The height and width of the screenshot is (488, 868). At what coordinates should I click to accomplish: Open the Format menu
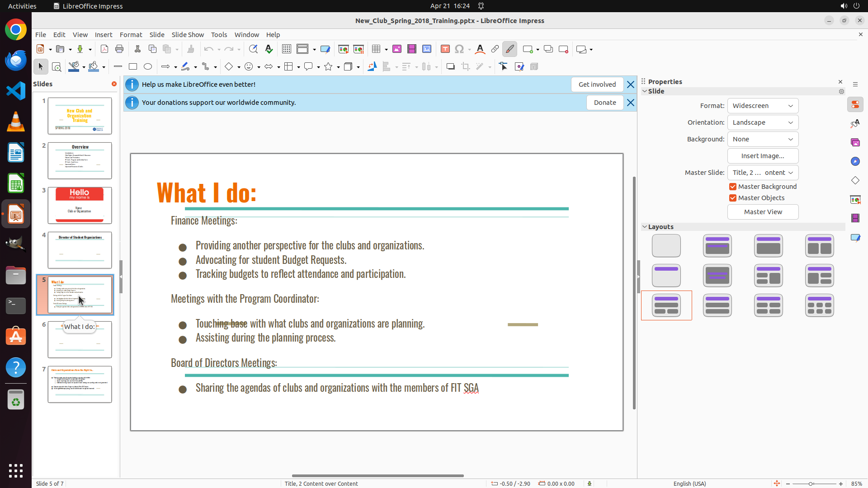pyautogui.click(x=131, y=35)
